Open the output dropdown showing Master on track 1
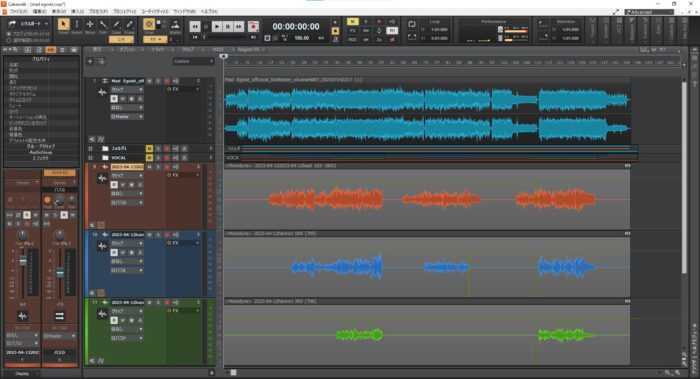Viewport: 700px width, 379px height. click(127, 117)
